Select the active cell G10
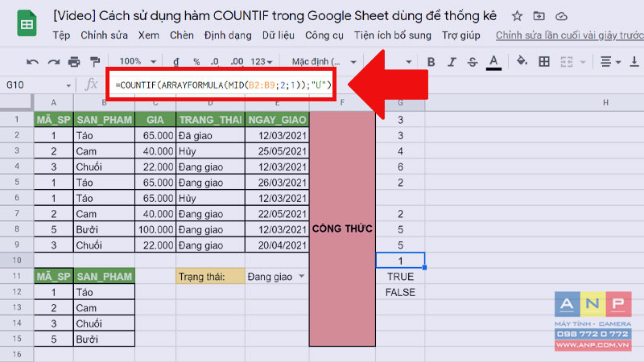This screenshot has width=644, height=362. click(x=400, y=261)
